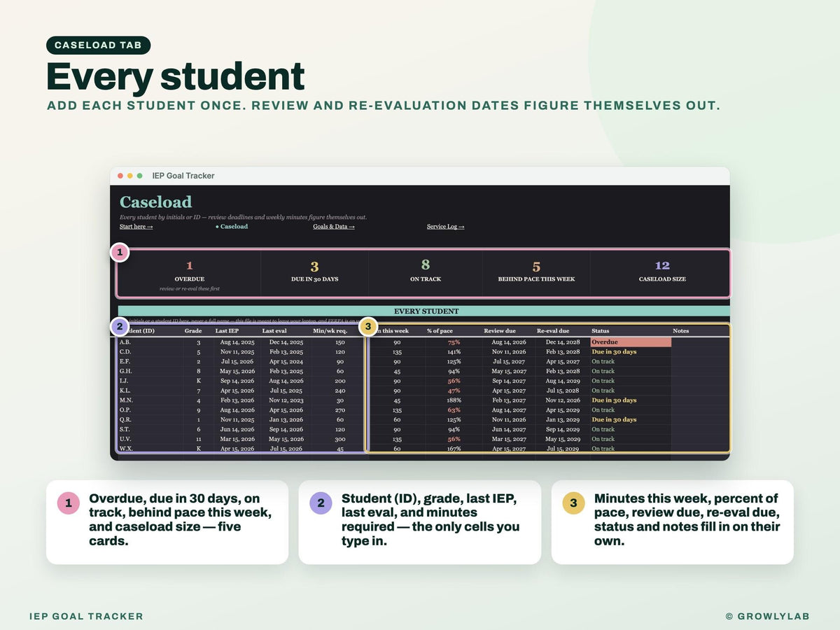Click K.L.'s minutes required value 240

tap(340, 391)
